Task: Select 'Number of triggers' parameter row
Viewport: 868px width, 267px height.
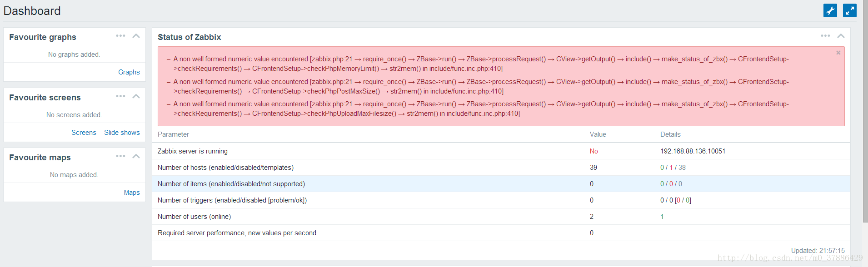Action: tap(501, 200)
